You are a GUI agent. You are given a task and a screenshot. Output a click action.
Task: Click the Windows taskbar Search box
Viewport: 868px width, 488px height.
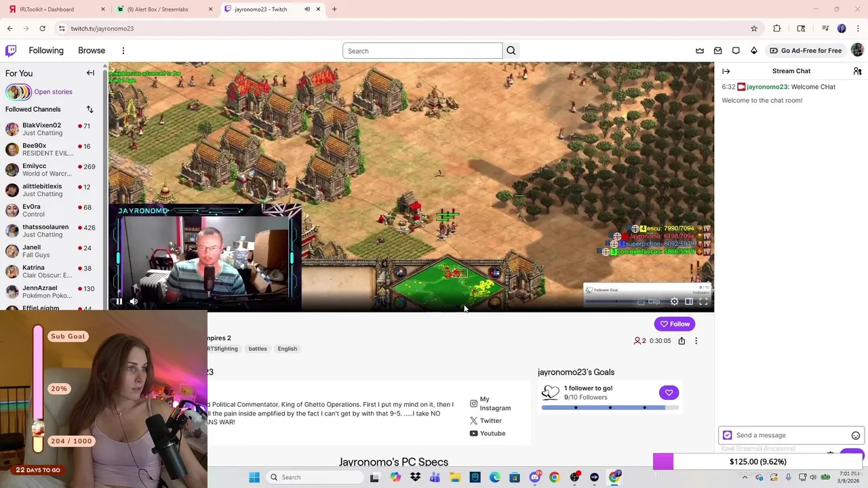(x=314, y=477)
